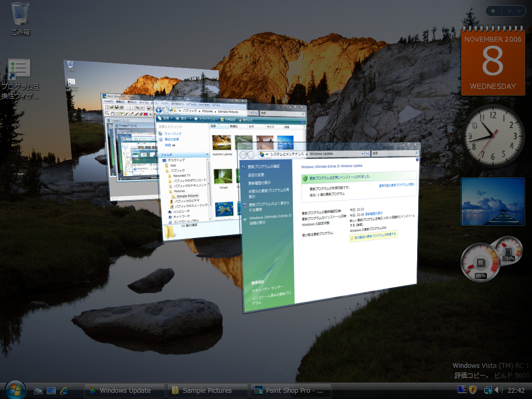Click the slideshow picture gadget

493,202
